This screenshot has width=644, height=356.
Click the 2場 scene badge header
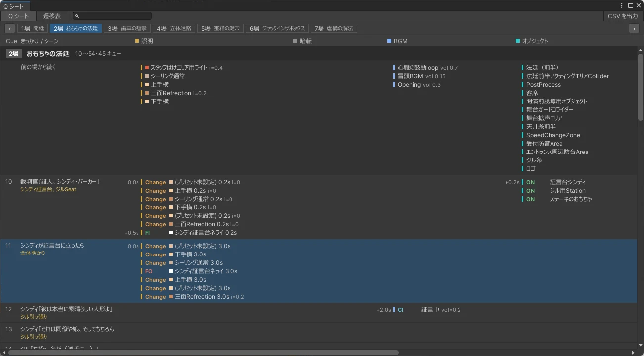pyautogui.click(x=13, y=53)
